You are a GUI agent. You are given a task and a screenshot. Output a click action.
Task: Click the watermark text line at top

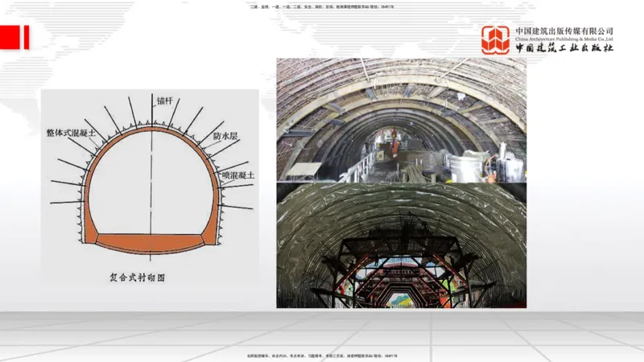322,6
